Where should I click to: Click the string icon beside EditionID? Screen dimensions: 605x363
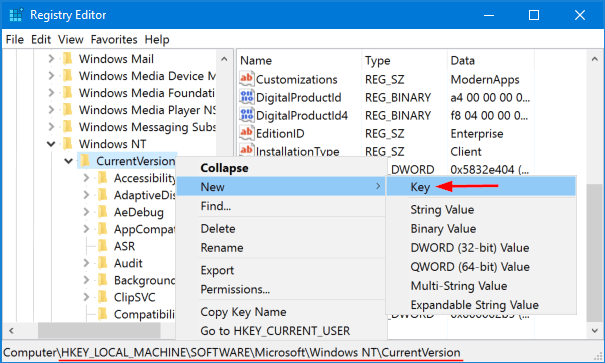click(x=247, y=133)
